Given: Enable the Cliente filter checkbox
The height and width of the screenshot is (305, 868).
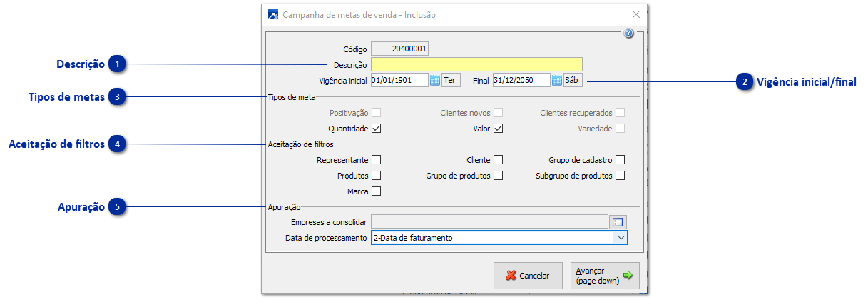Looking at the screenshot, I should 499,160.
